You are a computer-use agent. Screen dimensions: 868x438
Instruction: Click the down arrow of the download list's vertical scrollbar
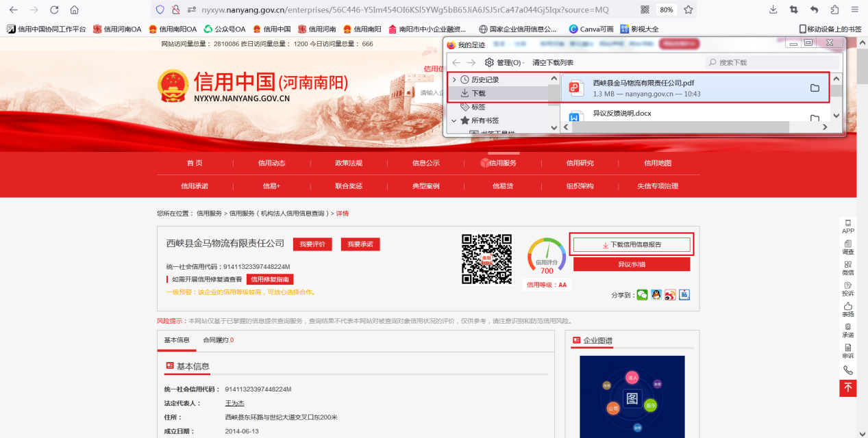(x=836, y=115)
